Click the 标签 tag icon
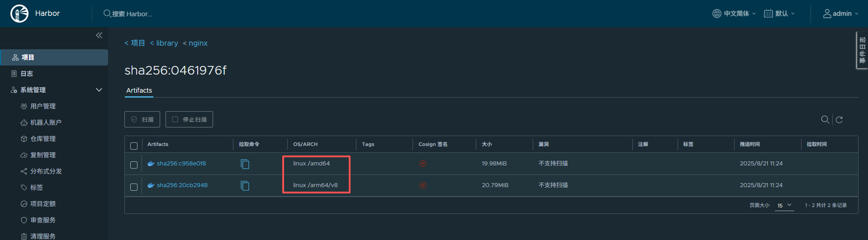Screen dimensions: 868x240 pos(24,188)
